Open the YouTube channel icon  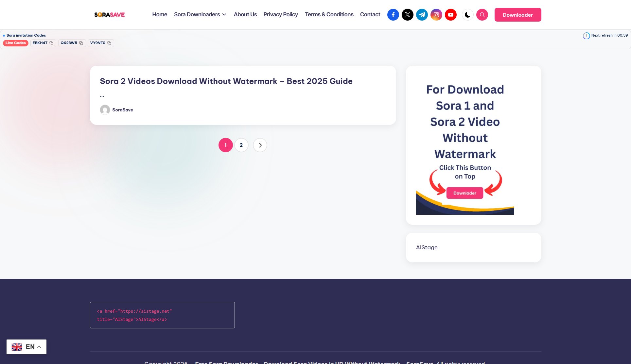click(x=450, y=14)
